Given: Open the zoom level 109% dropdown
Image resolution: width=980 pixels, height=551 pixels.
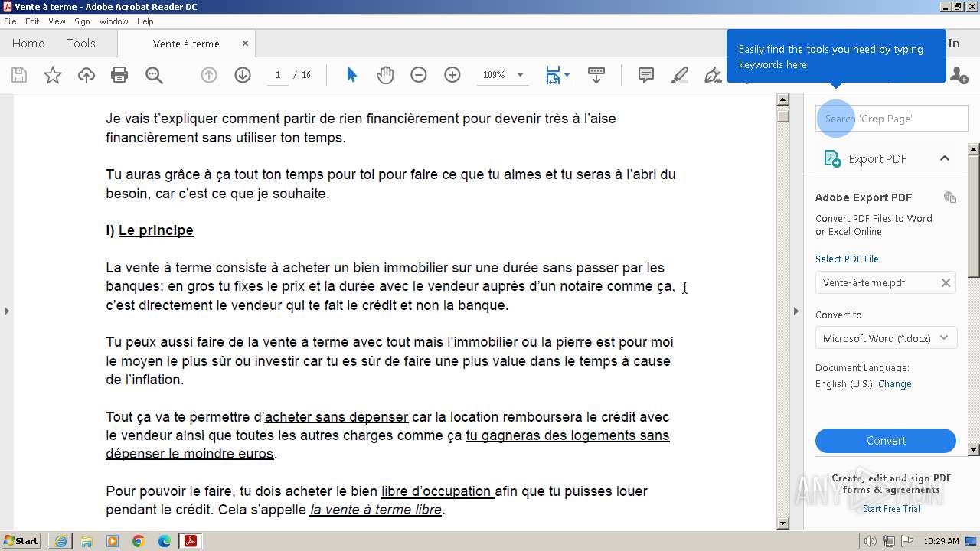Looking at the screenshot, I should click(x=520, y=75).
